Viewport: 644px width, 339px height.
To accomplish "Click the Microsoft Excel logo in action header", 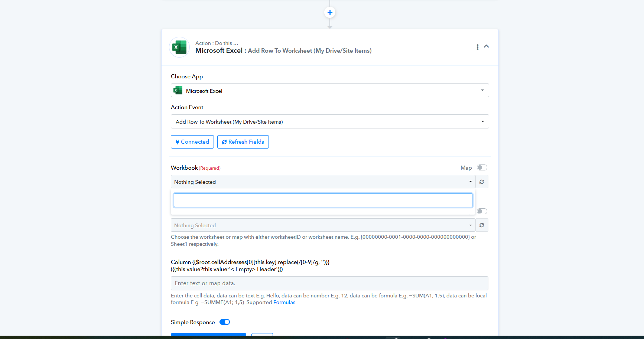I will 179,47.
